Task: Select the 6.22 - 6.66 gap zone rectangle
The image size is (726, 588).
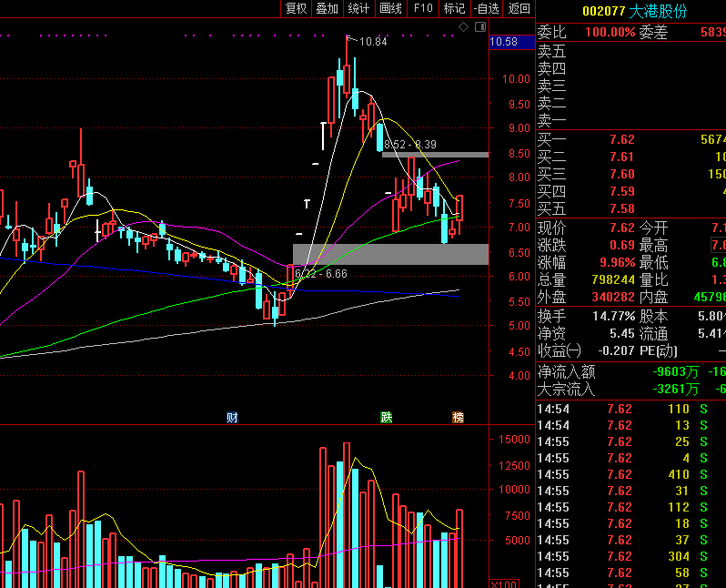Action: point(391,254)
